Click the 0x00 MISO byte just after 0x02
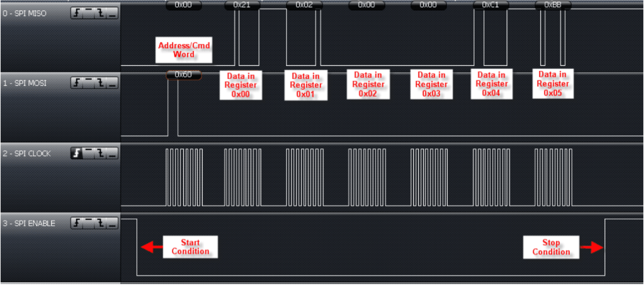This screenshot has height=285, width=644. [367, 5]
